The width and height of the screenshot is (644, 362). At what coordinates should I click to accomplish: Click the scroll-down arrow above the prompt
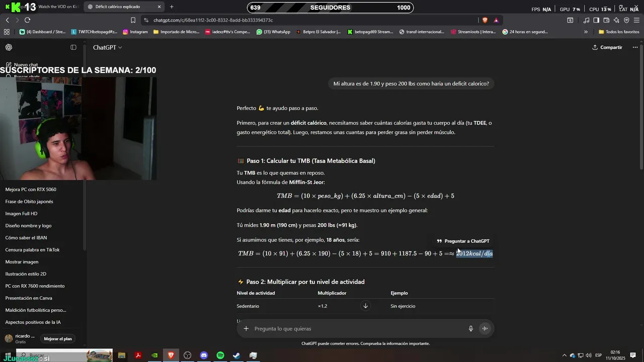point(366,306)
